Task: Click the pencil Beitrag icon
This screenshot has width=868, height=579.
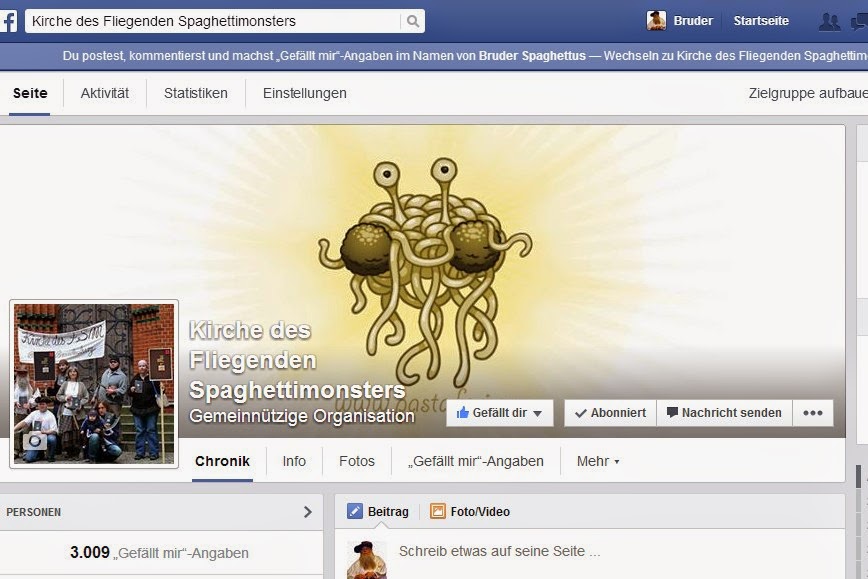Action: click(355, 512)
